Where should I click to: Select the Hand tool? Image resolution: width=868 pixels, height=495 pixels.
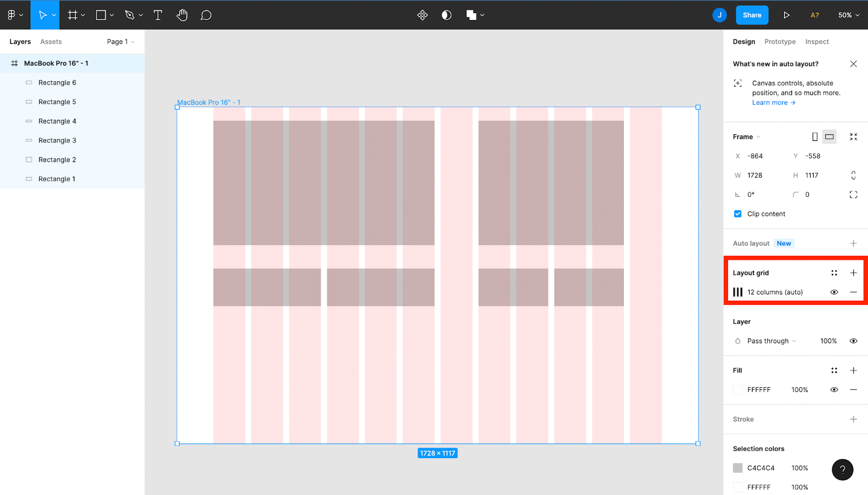[x=182, y=15]
